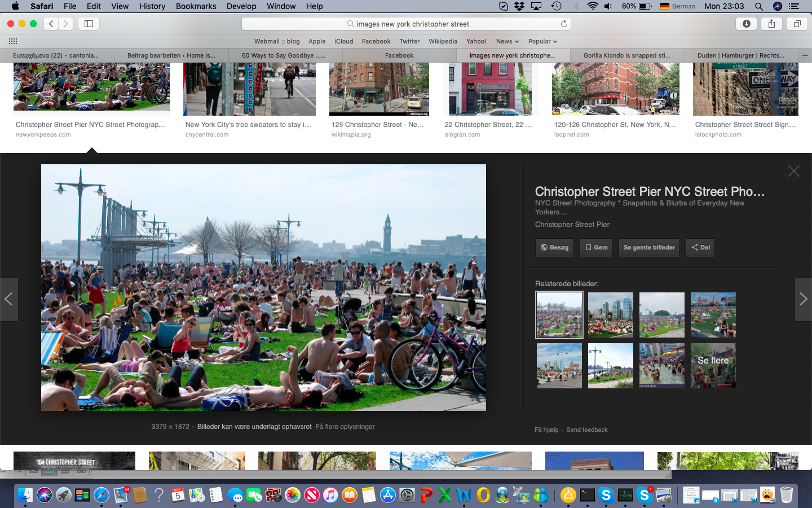Image resolution: width=812 pixels, height=508 pixels.
Task: Click 'Send feedback' link
Action: click(x=587, y=430)
